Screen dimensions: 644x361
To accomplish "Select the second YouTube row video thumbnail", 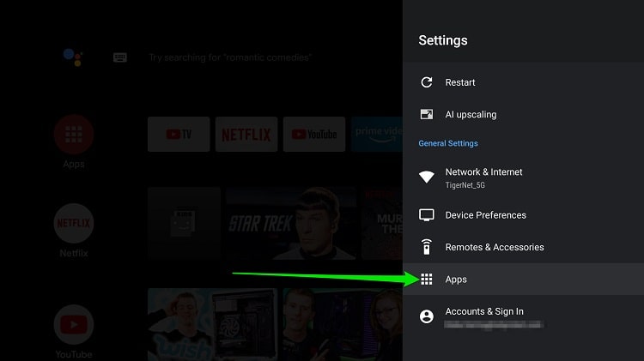I will (x=343, y=324).
